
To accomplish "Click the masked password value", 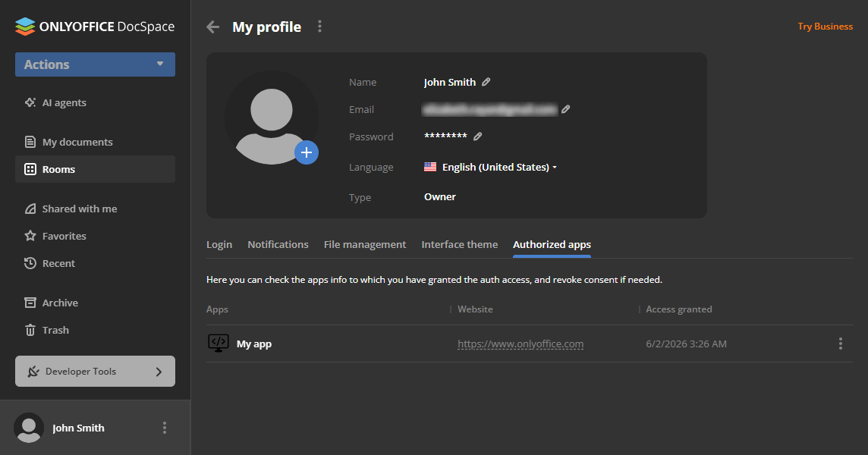I will click(x=445, y=136).
